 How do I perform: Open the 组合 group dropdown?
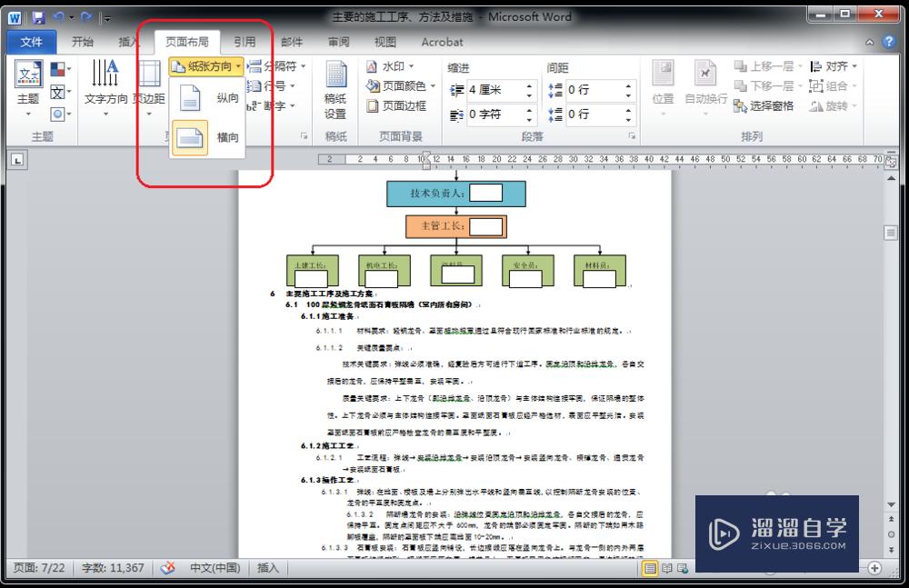coord(834,86)
